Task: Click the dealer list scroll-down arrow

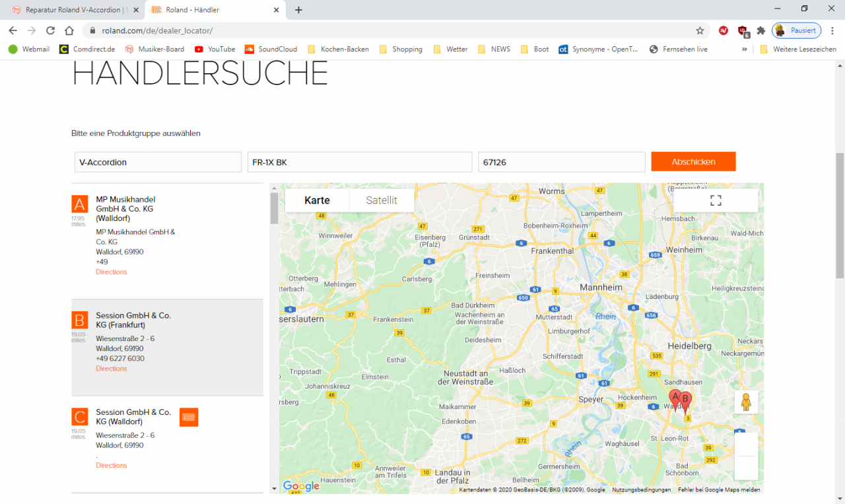Action: (274, 489)
